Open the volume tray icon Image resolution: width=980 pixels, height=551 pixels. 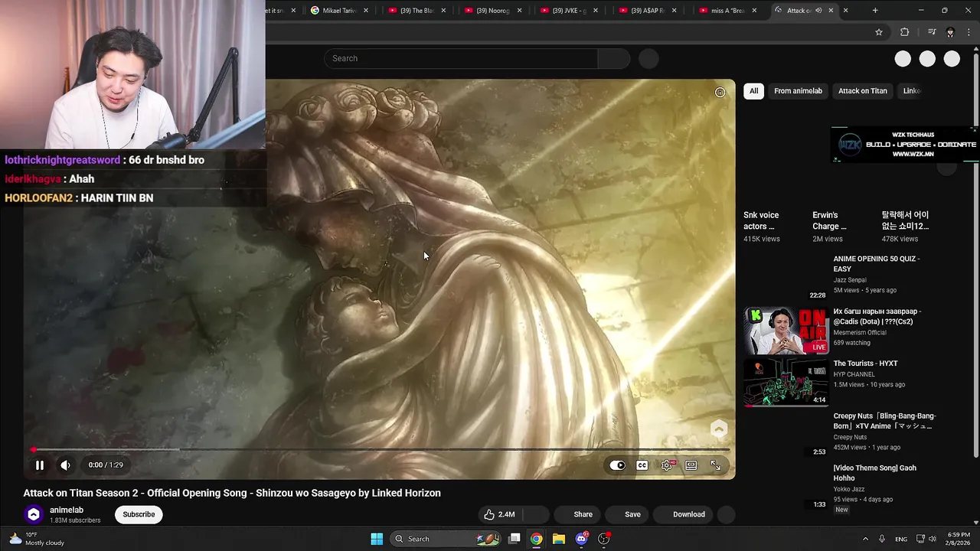tap(934, 539)
